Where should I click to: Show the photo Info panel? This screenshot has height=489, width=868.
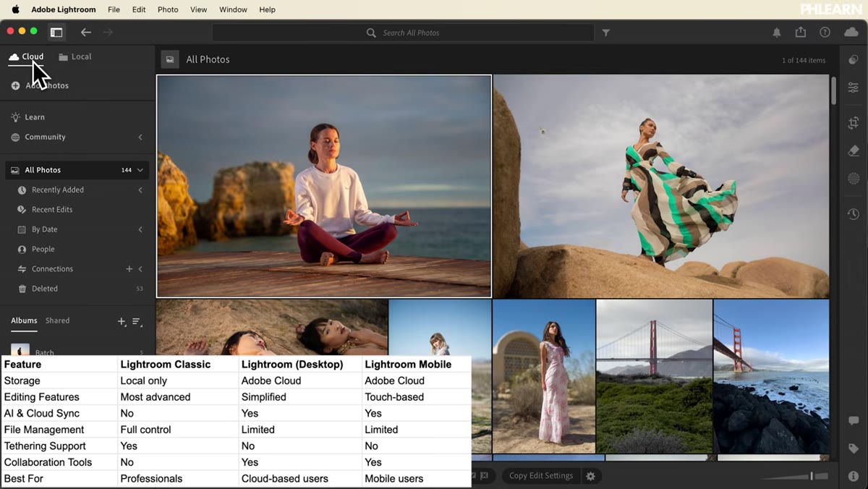(x=854, y=476)
